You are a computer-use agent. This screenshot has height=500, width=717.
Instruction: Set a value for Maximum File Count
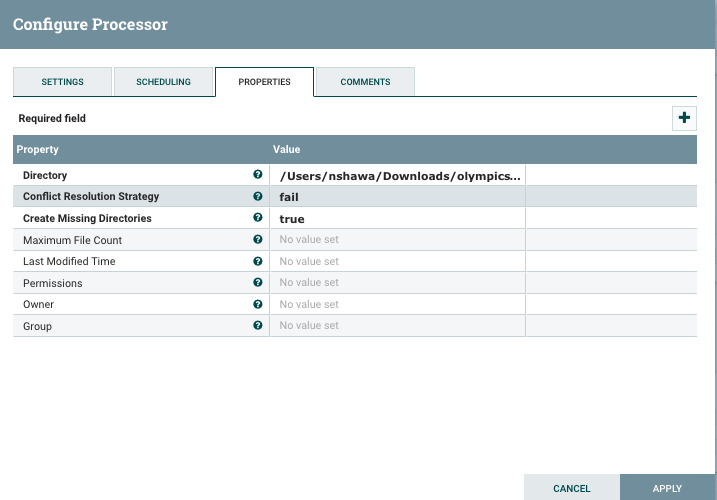click(x=397, y=240)
